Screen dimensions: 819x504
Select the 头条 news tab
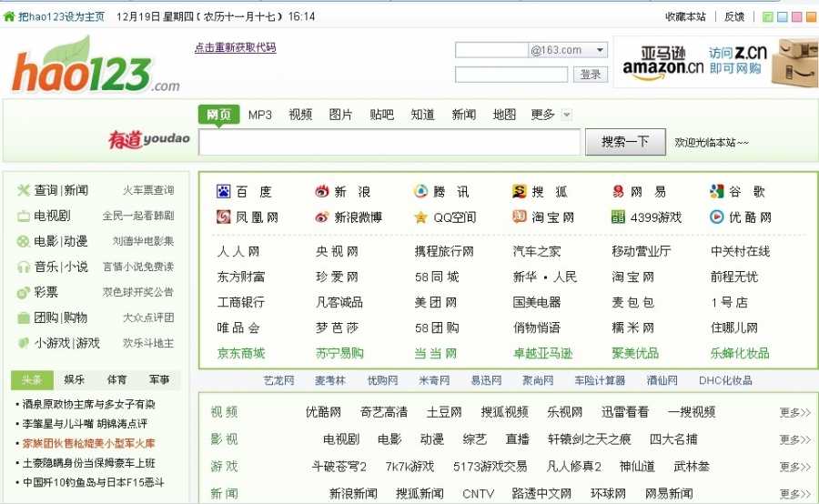32,379
